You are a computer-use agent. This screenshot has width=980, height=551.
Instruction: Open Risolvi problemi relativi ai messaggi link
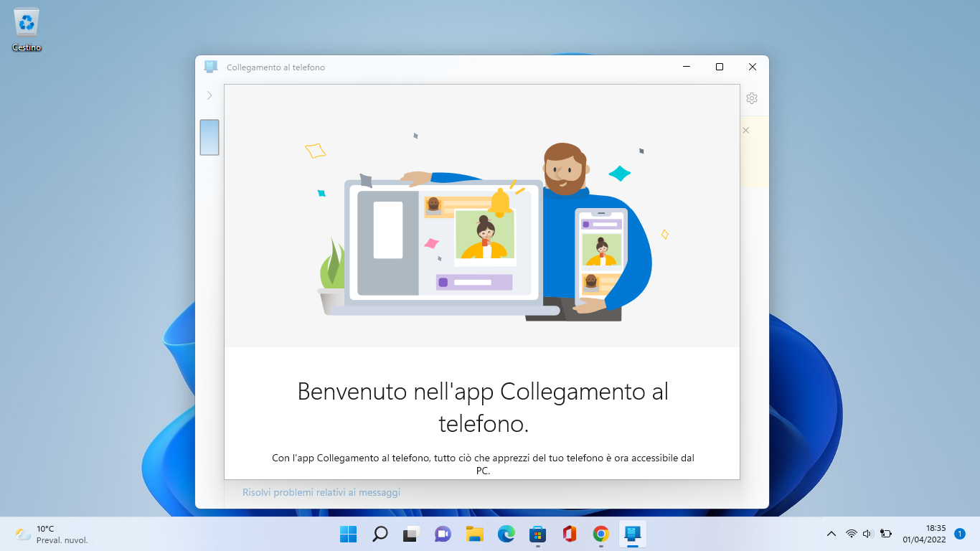point(321,492)
